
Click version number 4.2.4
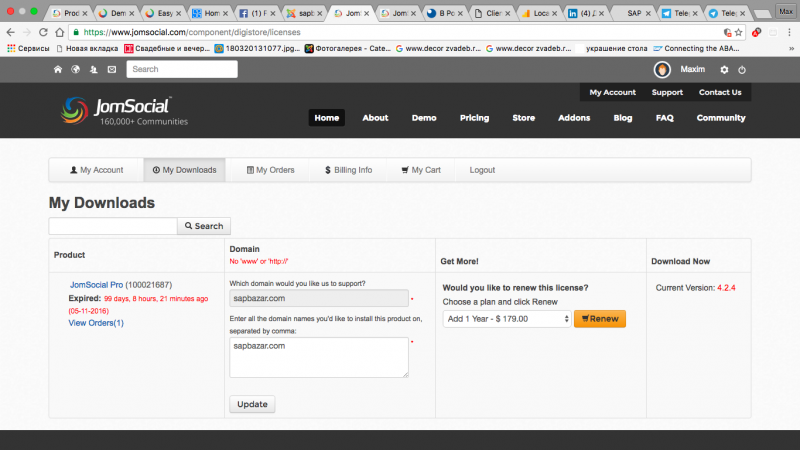tap(726, 288)
